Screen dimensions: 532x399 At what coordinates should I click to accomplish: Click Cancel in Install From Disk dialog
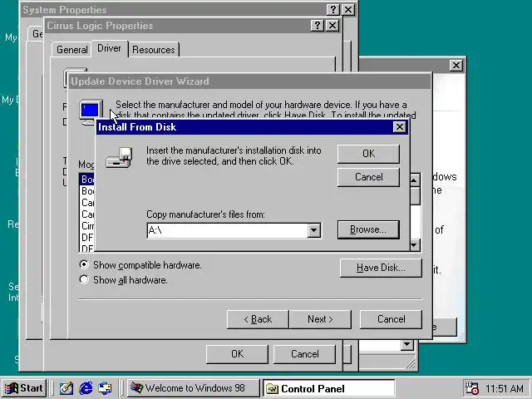coord(368,177)
